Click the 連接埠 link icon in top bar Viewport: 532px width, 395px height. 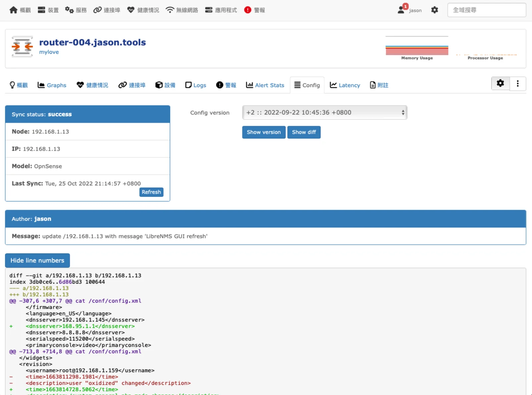tap(97, 10)
